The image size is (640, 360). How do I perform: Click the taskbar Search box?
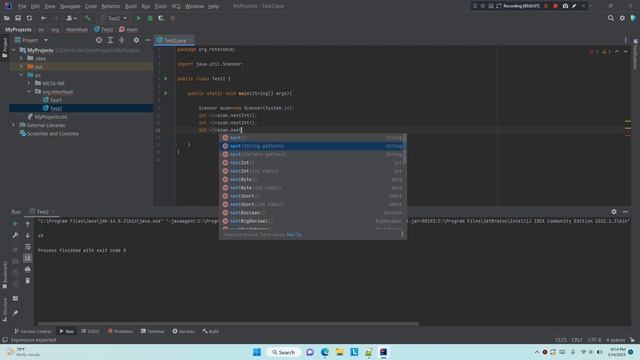pyautogui.click(x=284, y=352)
